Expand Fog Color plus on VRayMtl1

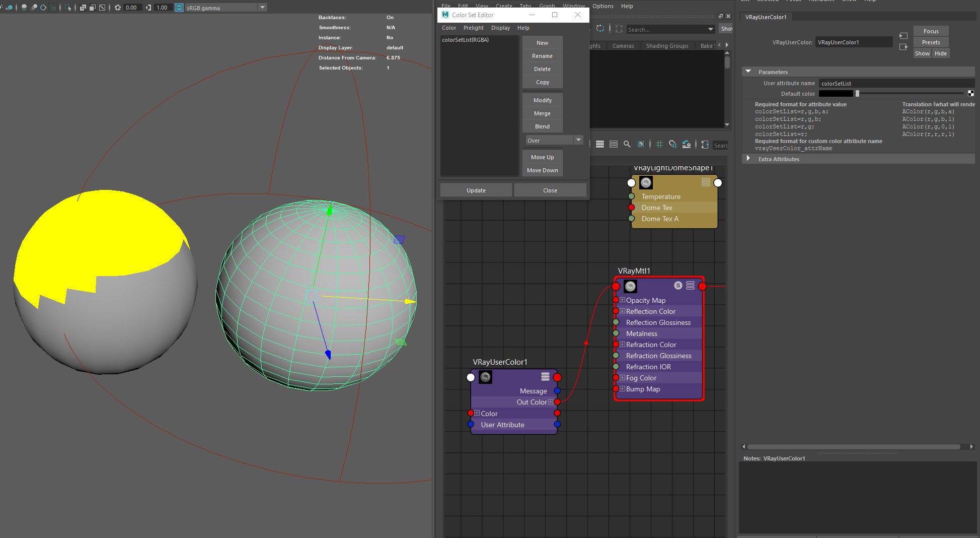(623, 377)
